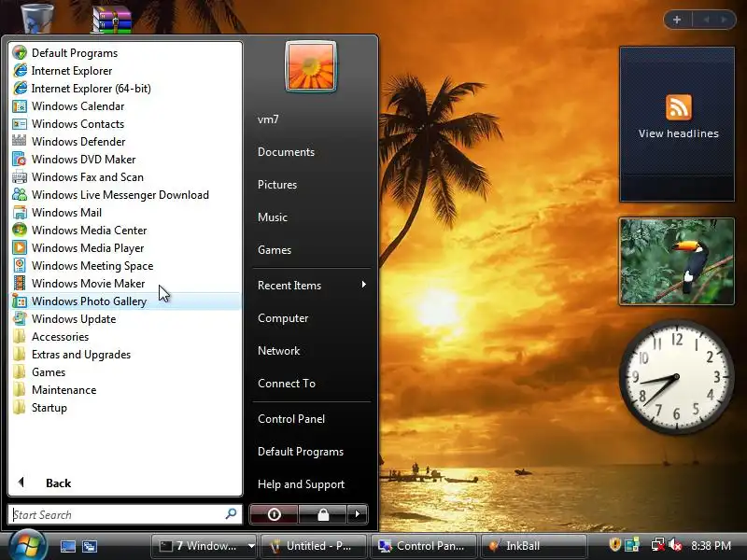Screen dimensions: 747x560
Task: Open Network from the start menu
Action: click(x=278, y=351)
